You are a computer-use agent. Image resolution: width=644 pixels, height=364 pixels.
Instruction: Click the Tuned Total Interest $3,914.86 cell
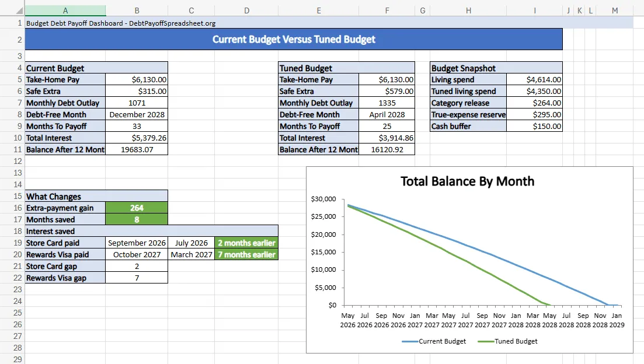tap(387, 138)
